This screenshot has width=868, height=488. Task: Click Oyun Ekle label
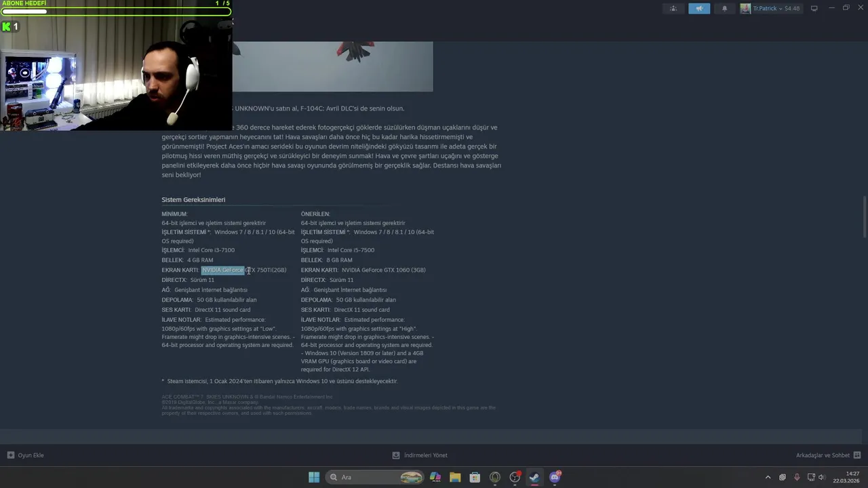(x=31, y=455)
